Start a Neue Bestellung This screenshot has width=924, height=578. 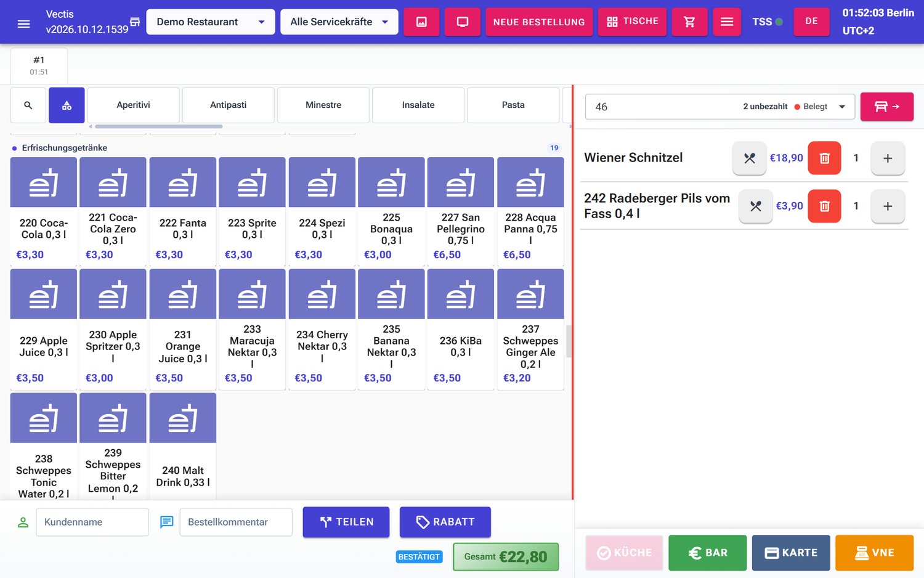539,22
